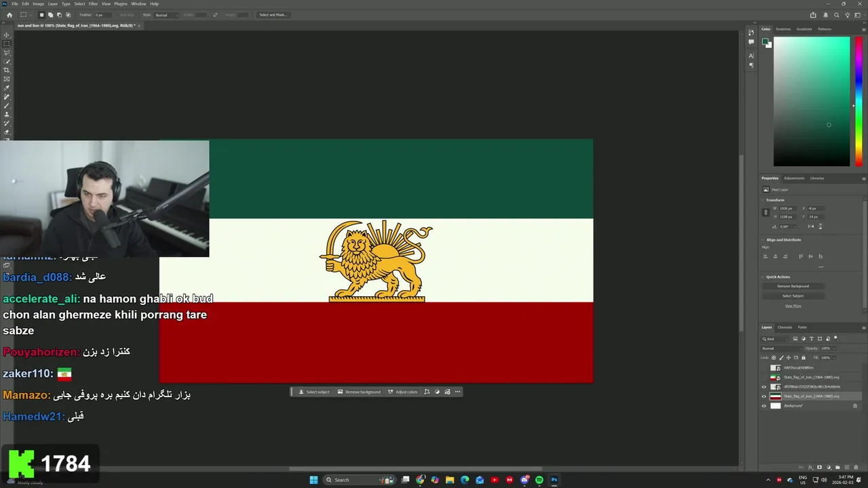Switch to the Adjustments tab
The width and height of the screenshot is (868, 488).
[x=794, y=178]
